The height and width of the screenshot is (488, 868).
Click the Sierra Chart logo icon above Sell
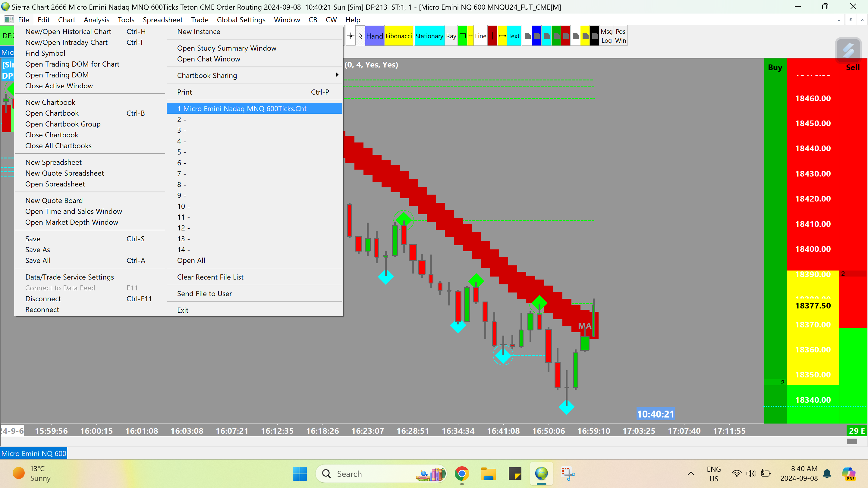848,50
